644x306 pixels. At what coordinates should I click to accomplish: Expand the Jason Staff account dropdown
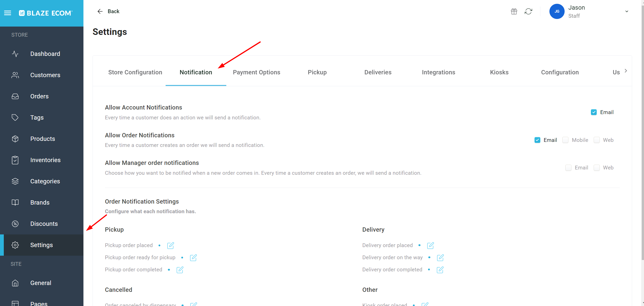(627, 11)
